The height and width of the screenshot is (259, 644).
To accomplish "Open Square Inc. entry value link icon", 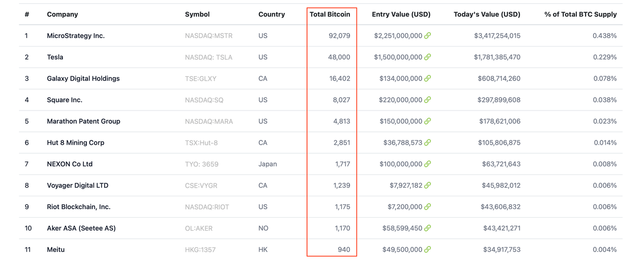I will [x=428, y=100].
